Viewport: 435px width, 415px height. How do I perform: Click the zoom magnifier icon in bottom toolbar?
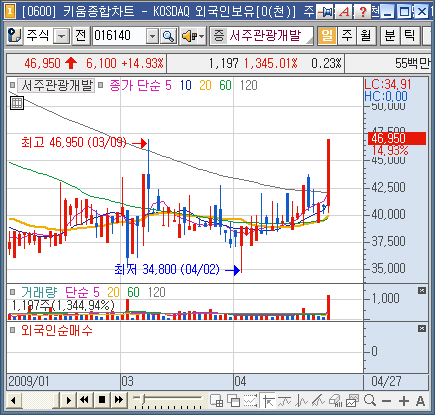[x=370, y=400]
